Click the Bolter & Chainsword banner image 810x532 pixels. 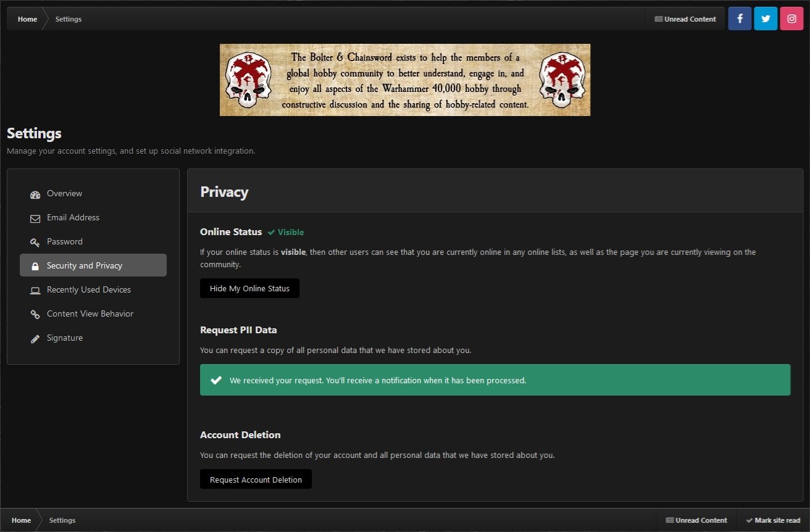[405, 80]
